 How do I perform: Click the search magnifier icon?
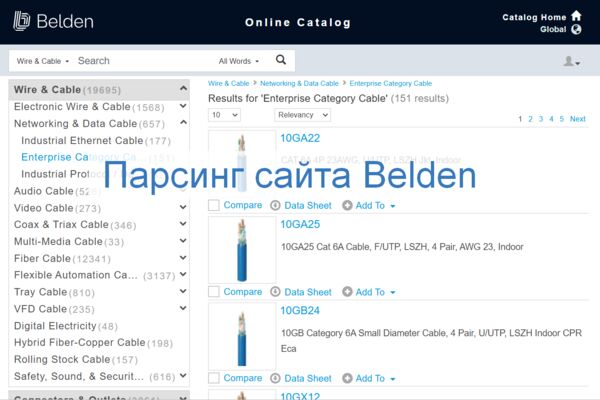(x=281, y=60)
